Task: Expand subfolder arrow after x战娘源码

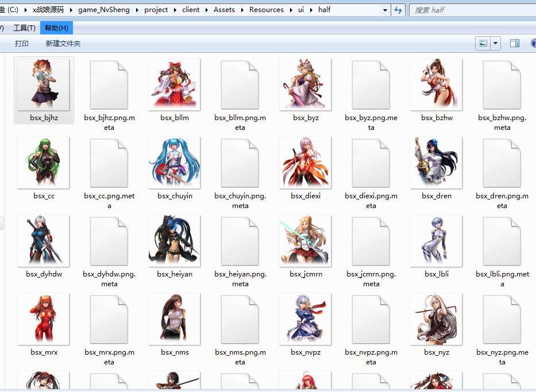Action: click(x=71, y=10)
